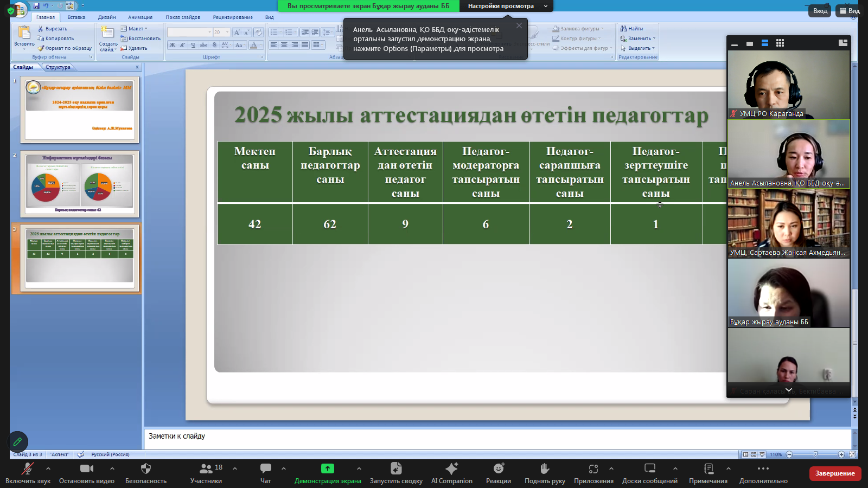
Task: Unmute microphone (Включить звук)
Action: 27,469
